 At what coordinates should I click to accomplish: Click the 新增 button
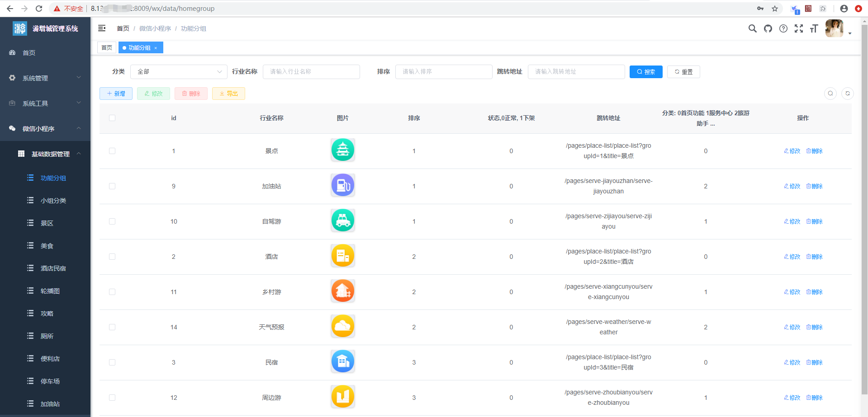point(116,94)
